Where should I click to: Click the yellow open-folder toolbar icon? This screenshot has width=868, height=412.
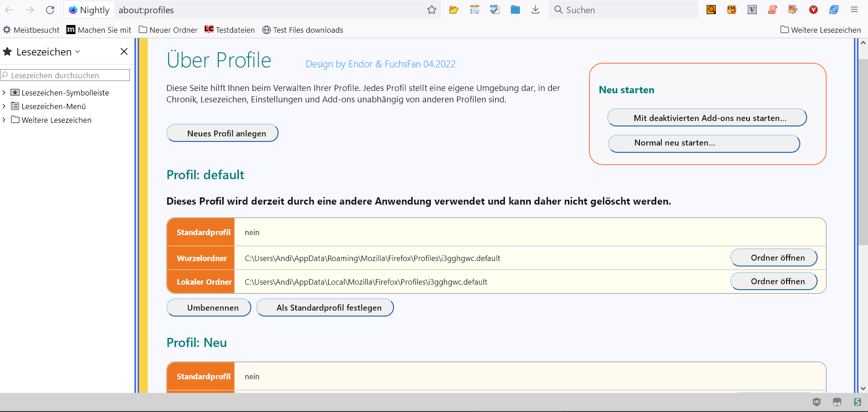(x=454, y=10)
